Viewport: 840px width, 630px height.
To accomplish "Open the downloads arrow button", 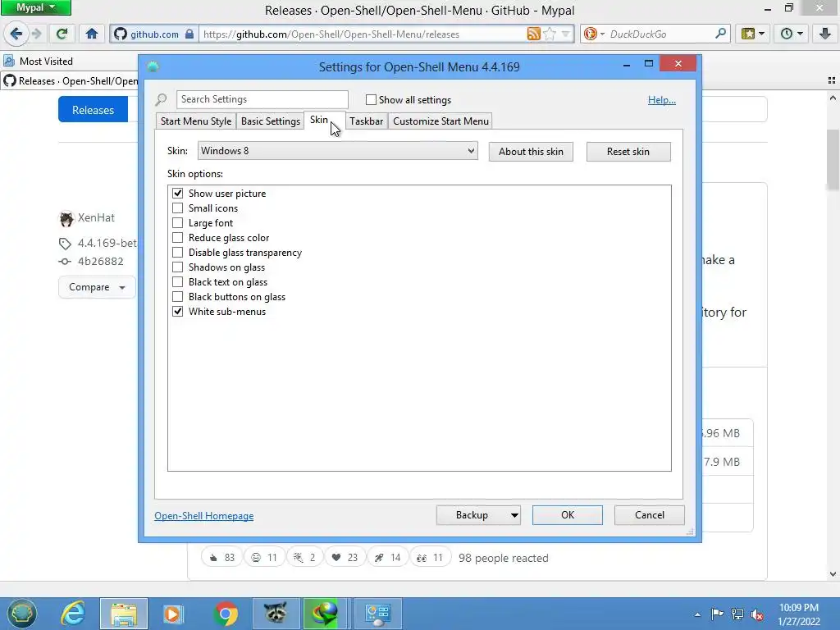I will point(825,34).
